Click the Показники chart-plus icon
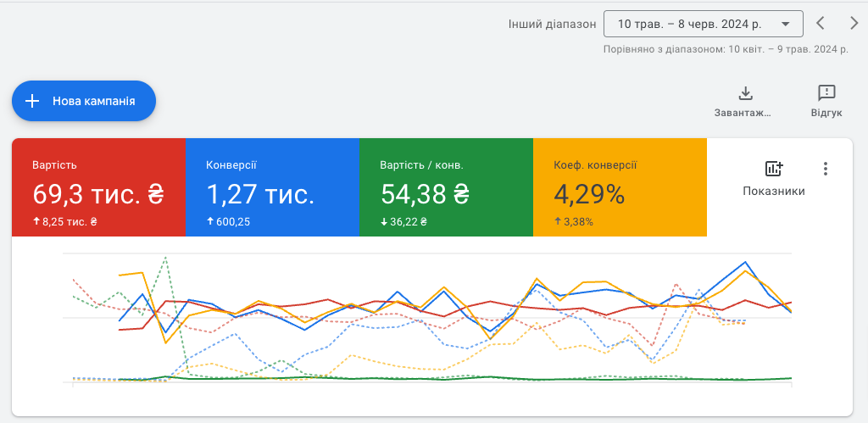 773,168
